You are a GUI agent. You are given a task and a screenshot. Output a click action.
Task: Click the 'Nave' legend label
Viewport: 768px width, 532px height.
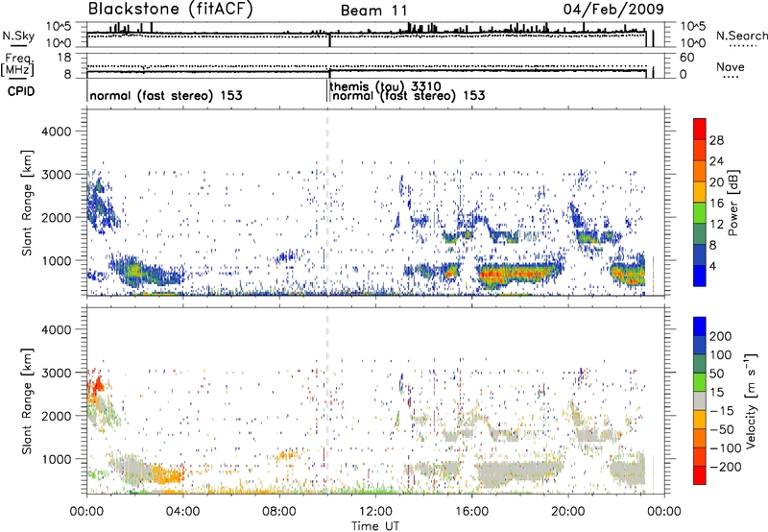coord(731,66)
